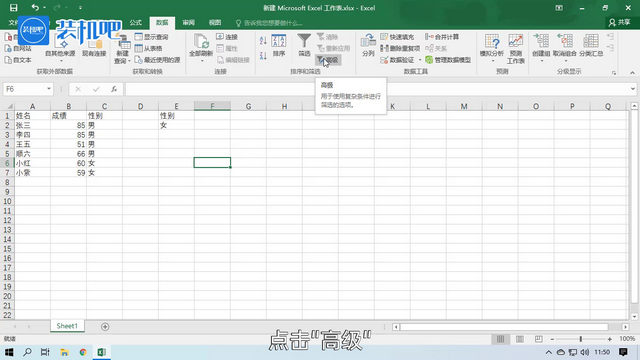Click the Refresh All (全部刷新) icon
The image size is (640, 360).
[x=201, y=48]
